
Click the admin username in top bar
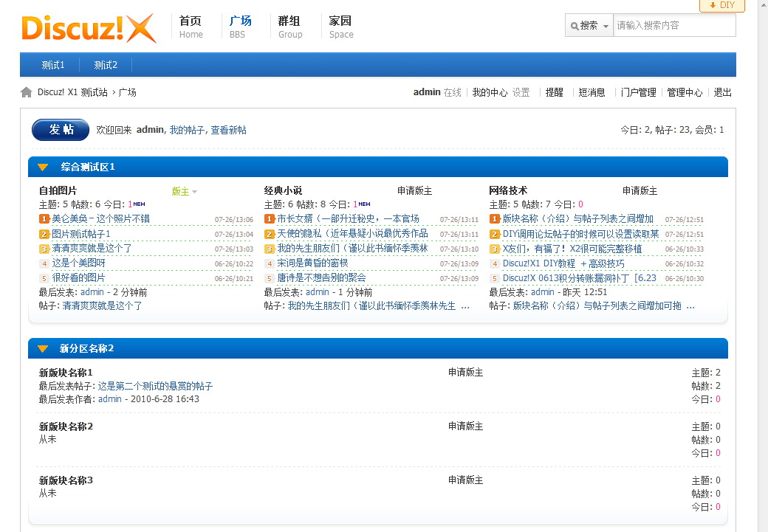click(x=427, y=92)
